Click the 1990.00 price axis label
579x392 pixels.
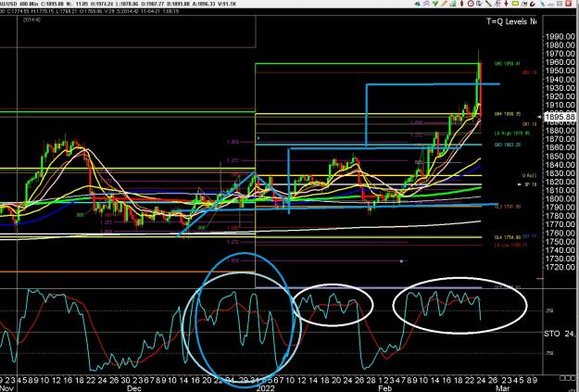[x=560, y=36]
